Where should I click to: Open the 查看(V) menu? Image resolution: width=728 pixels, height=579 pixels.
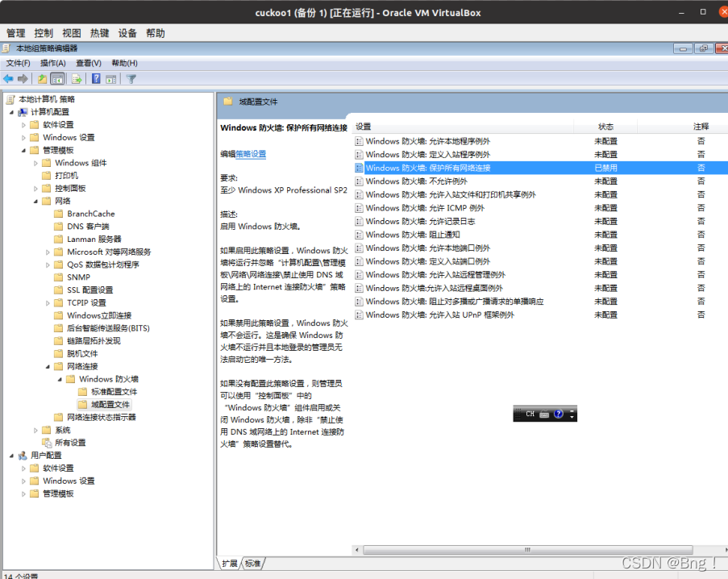(x=89, y=63)
